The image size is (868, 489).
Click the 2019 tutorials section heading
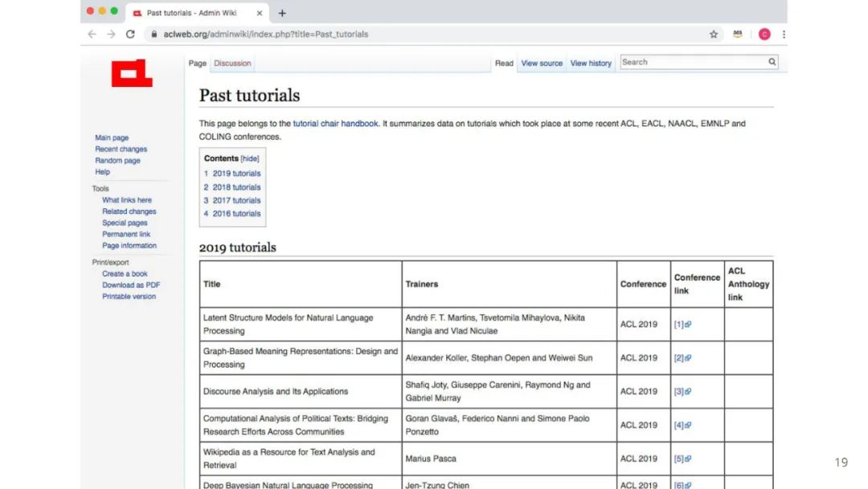(x=237, y=248)
